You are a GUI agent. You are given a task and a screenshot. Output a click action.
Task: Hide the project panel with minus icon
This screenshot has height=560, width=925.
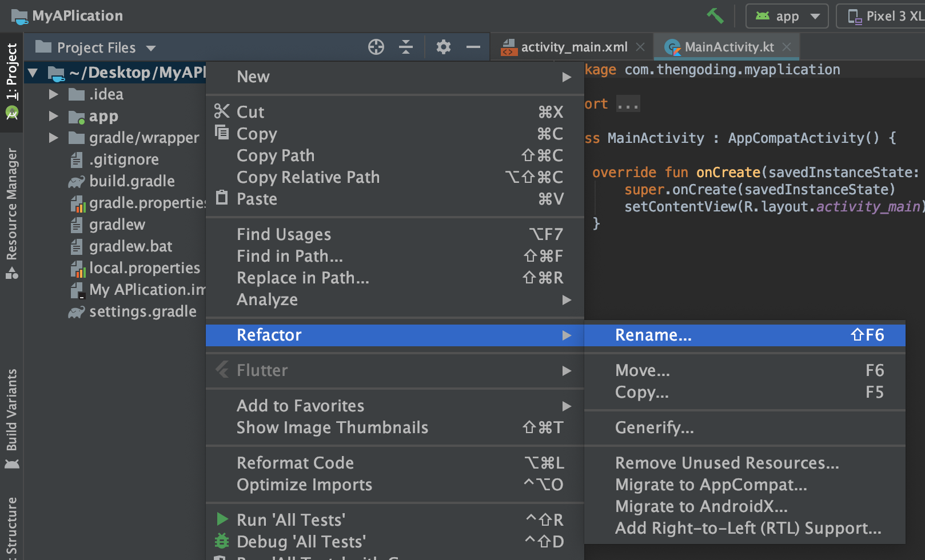tap(473, 47)
